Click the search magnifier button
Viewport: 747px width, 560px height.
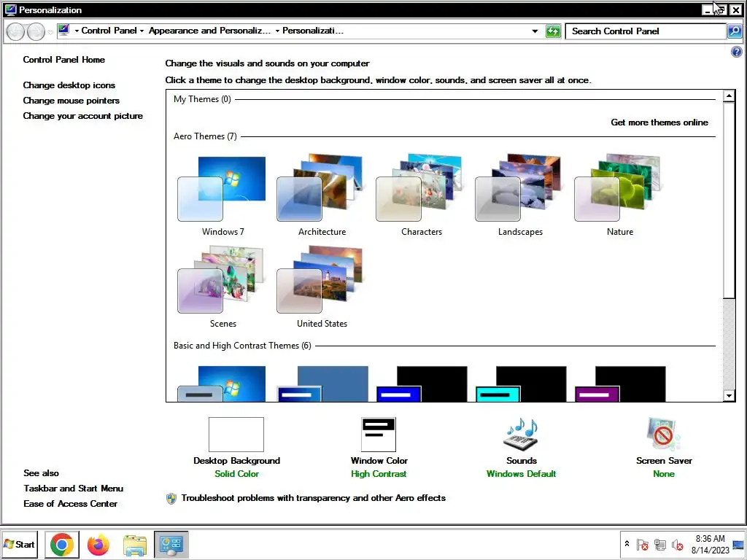(x=734, y=31)
